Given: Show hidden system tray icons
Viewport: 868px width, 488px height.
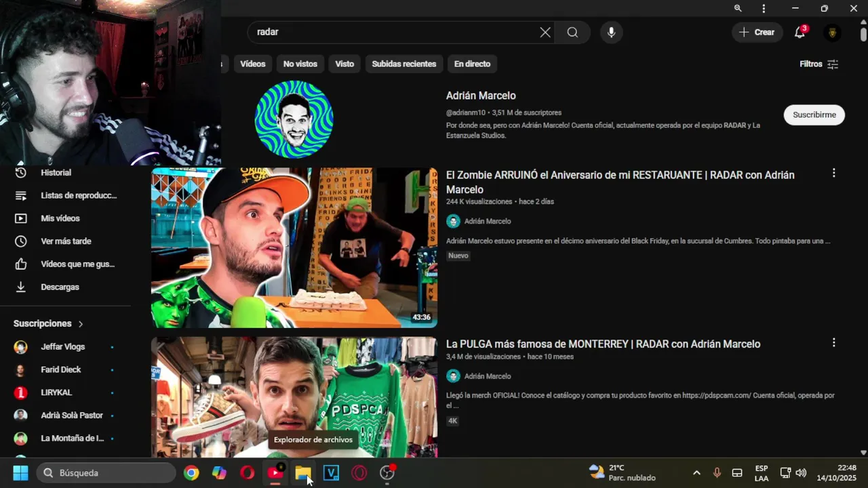Looking at the screenshot, I should point(696,473).
